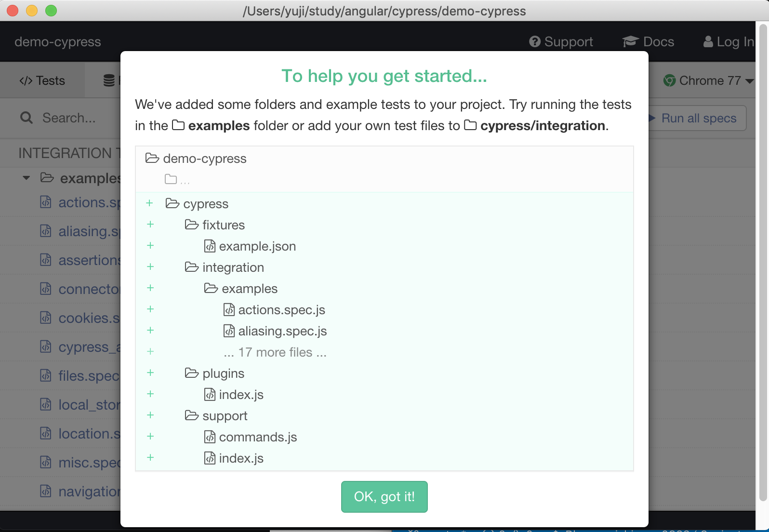Open Docs via graduation cap icon
Image resolution: width=769 pixels, height=532 pixels.
coord(630,42)
